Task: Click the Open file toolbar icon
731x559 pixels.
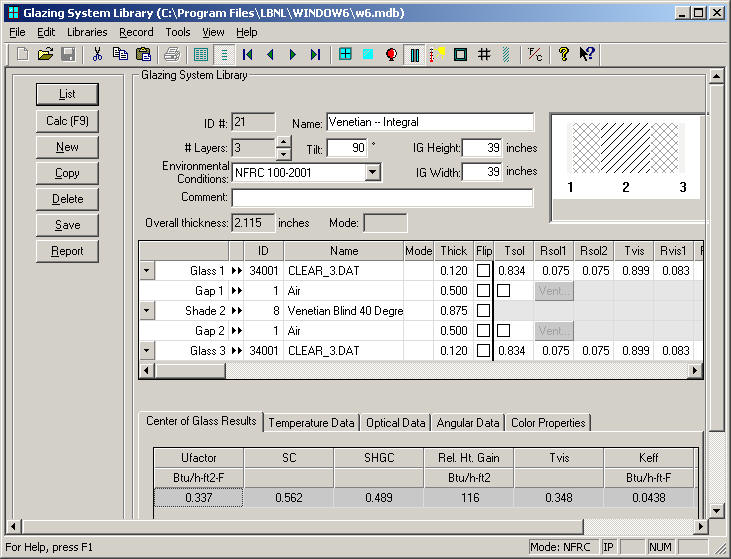Action: point(45,54)
